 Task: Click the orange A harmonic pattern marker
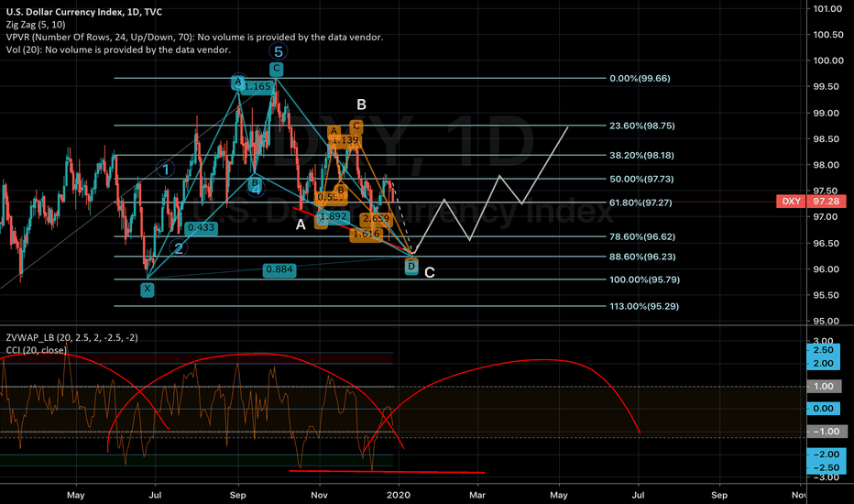(334, 131)
